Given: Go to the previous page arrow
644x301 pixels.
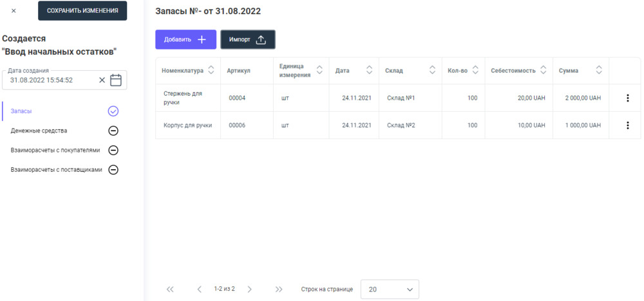Looking at the screenshot, I should click(200, 289).
